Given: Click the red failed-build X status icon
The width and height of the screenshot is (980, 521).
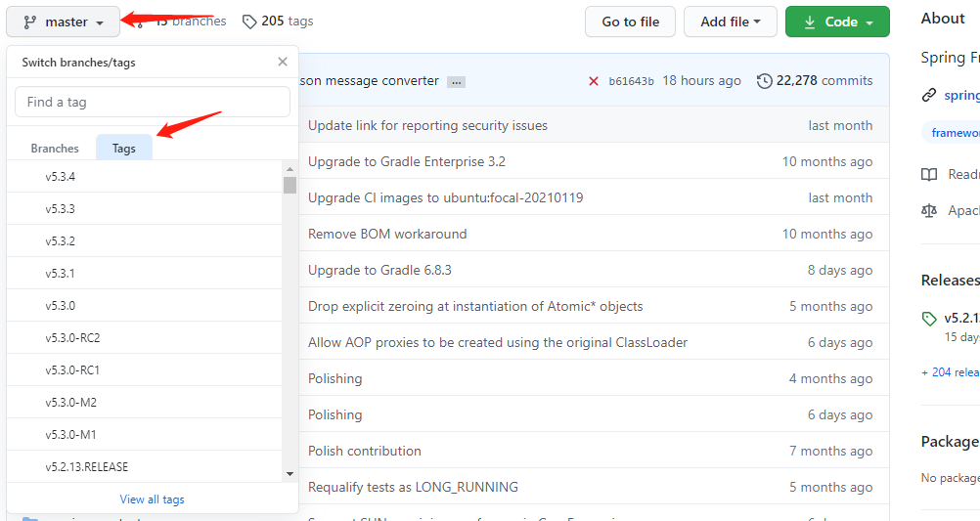Looking at the screenshot, I should 593,81.
